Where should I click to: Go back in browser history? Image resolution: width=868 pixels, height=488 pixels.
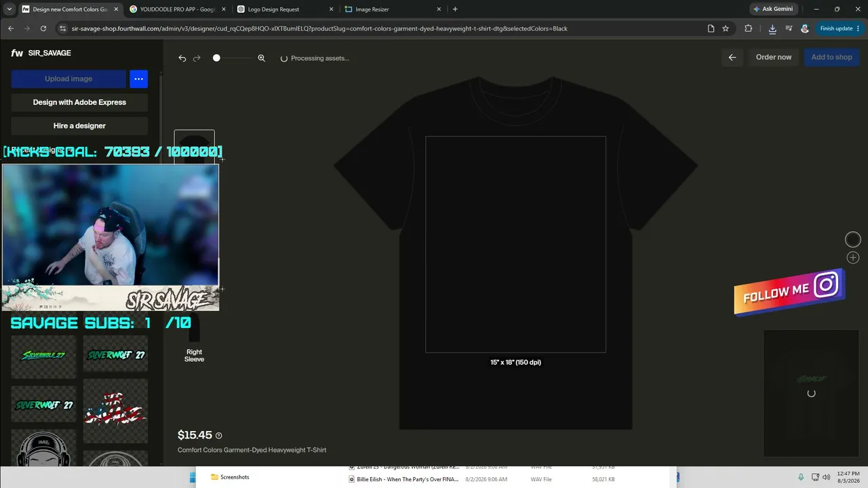[11, 28]
